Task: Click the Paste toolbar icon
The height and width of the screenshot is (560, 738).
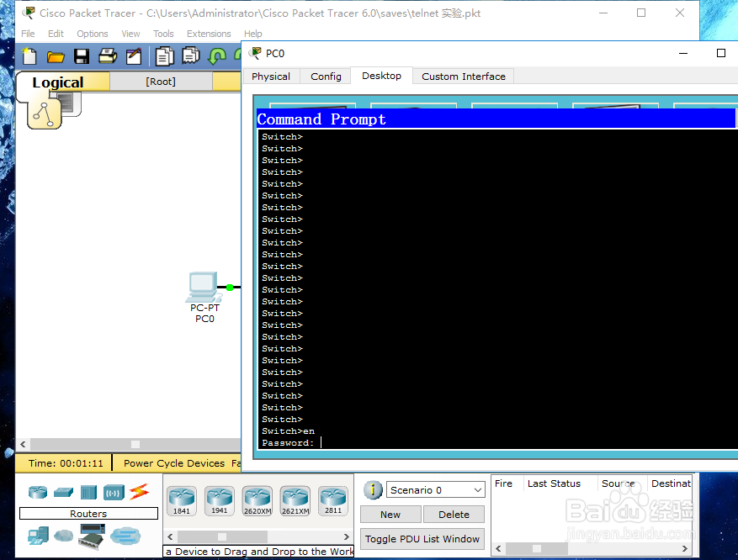Action: click(191, 56)
